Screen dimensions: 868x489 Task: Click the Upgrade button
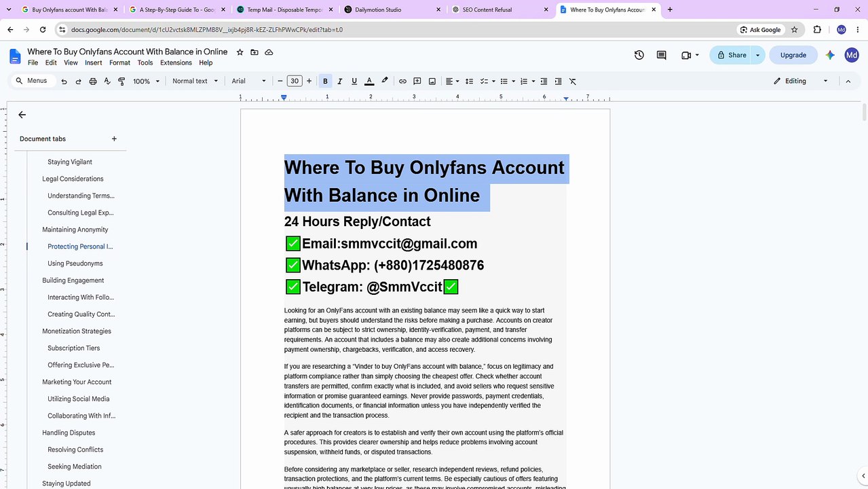coord(793,55)
